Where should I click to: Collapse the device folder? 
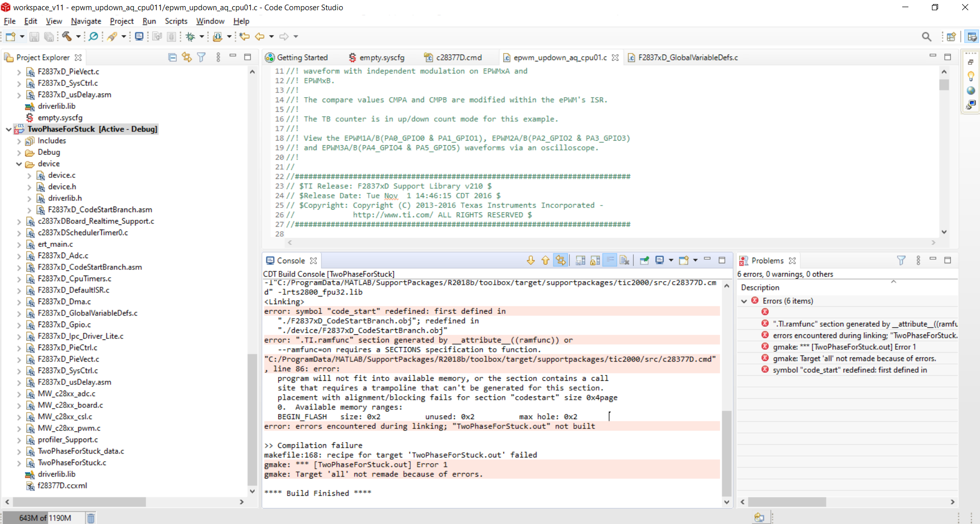click(18, 164)
